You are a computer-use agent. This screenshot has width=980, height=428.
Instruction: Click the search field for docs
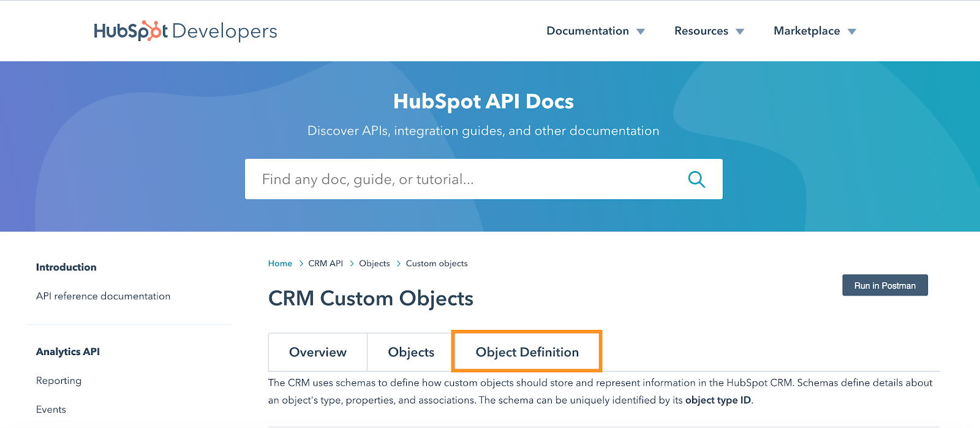[x=483, y=179]
